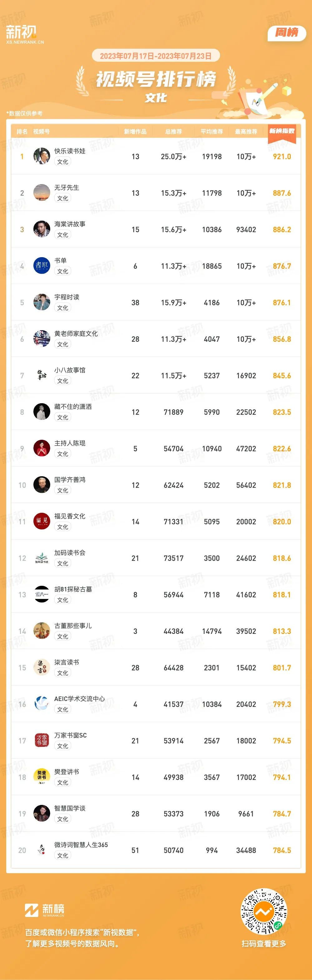This screenshot has width=312, height=980.
Task: Open the 主持人陈琨 account name
Action: (x=70, y=443)
